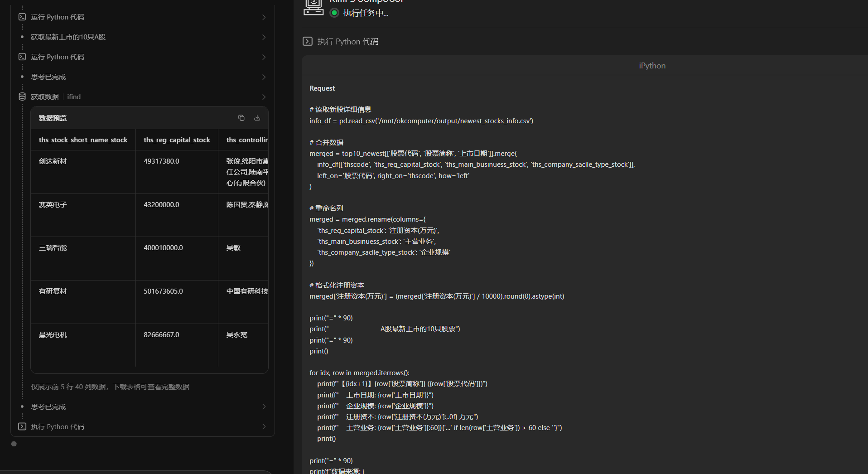
Task: Expand the first 思考已完成 step
Action: point(264,77)
